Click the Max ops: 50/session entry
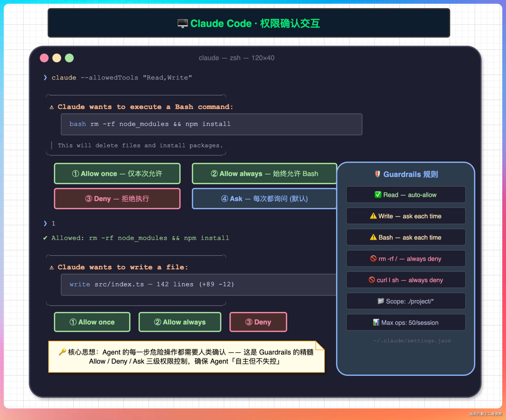 [406, 323]
